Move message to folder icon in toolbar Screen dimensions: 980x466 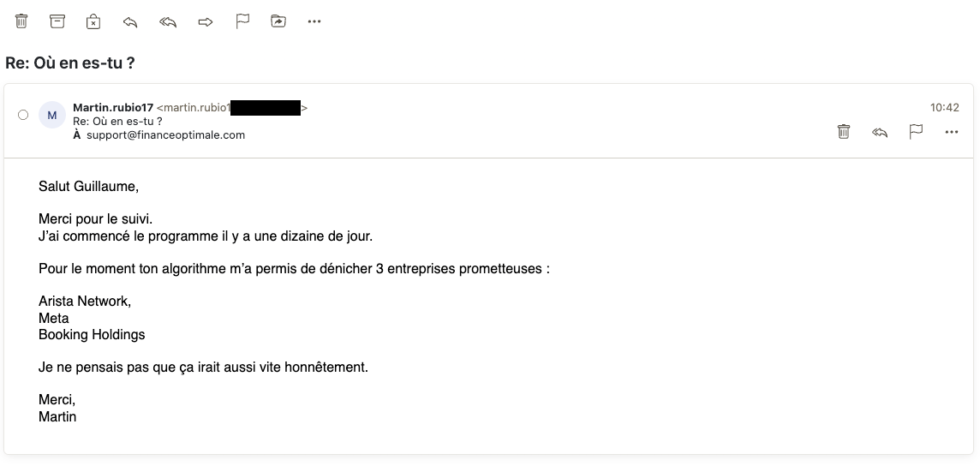click(x=278, y=21)
